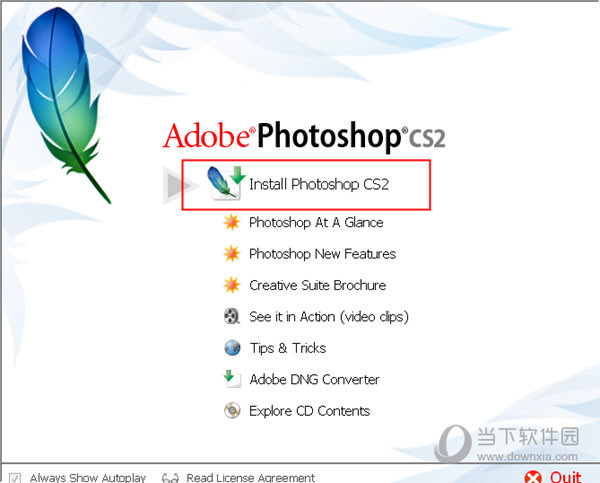Click the globe icon beside Tips & Tricks

point(232,348)
